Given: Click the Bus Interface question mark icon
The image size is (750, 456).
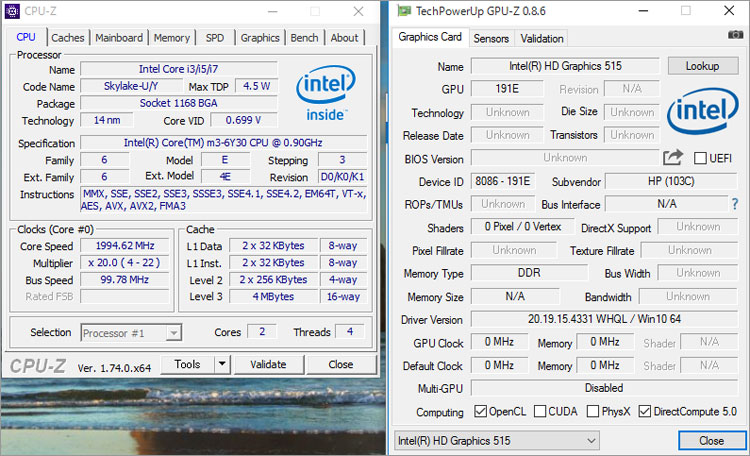Looking at the screenshot, I should (x=735, y=204).
